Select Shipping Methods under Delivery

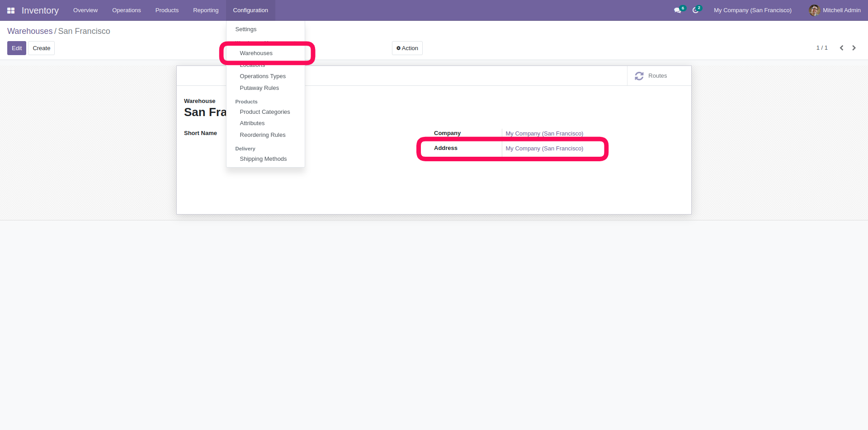263,159
